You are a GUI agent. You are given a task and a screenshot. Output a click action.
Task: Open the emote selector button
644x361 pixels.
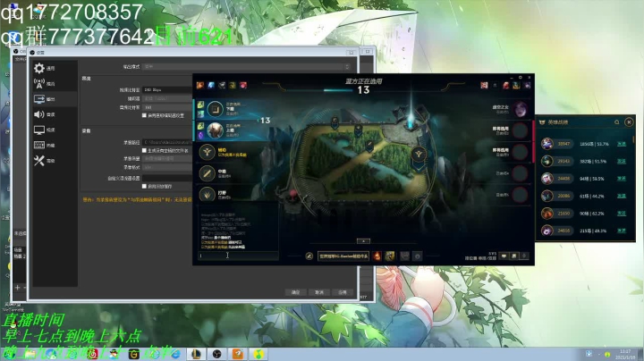(418, 256)
